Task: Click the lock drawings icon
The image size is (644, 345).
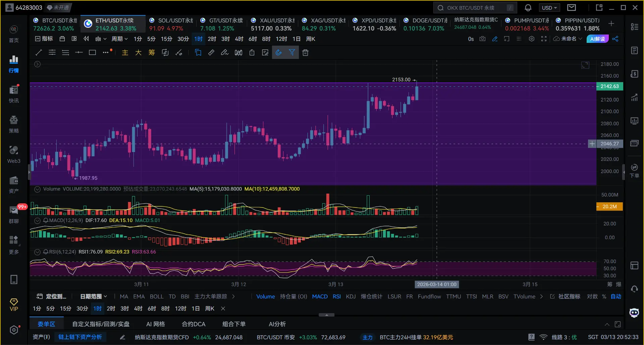Action: click(252, 53)
